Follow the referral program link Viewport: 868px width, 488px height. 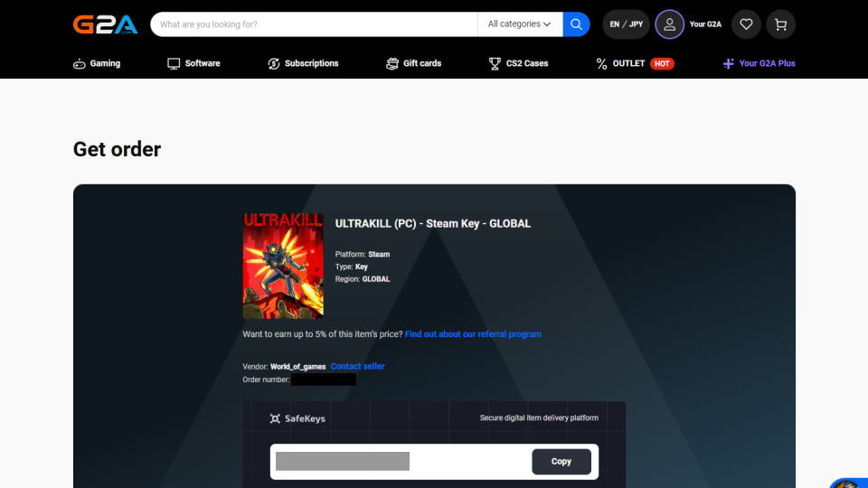473,334
